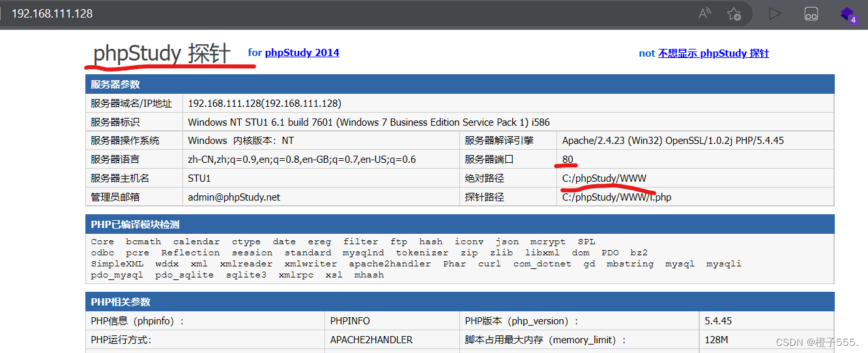868x353 pixels.
Task: Click the PHP版本 (php_version) label
Action: (x=521, y=321)
